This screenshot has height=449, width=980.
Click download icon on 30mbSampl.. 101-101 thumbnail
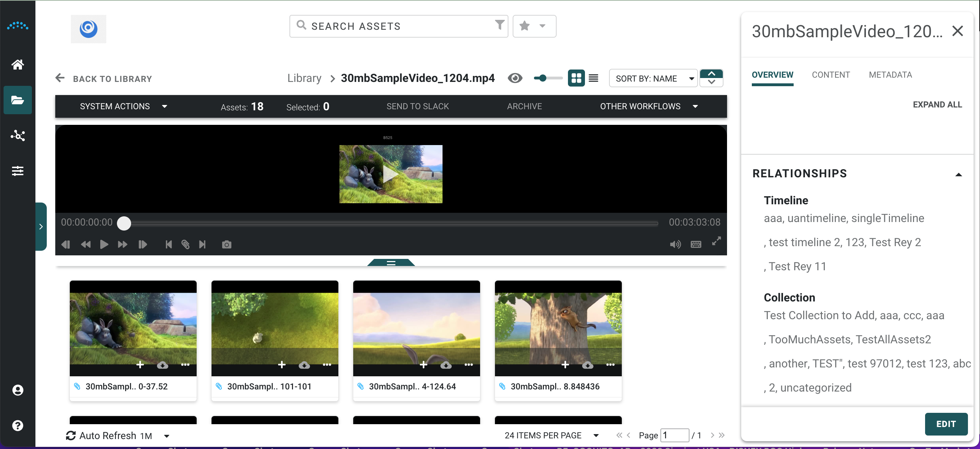click(304, 365)
